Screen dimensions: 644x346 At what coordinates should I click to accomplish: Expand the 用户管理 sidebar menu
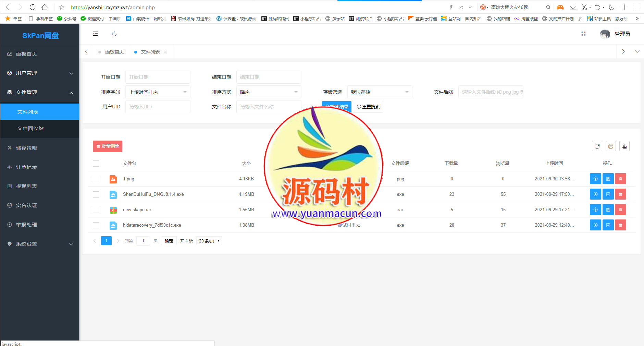[40, 73]
